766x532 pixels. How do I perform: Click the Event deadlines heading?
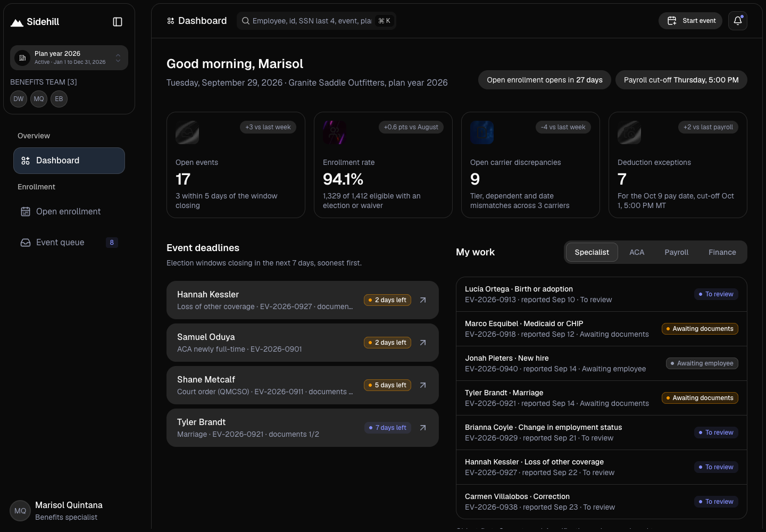(203, 248)
